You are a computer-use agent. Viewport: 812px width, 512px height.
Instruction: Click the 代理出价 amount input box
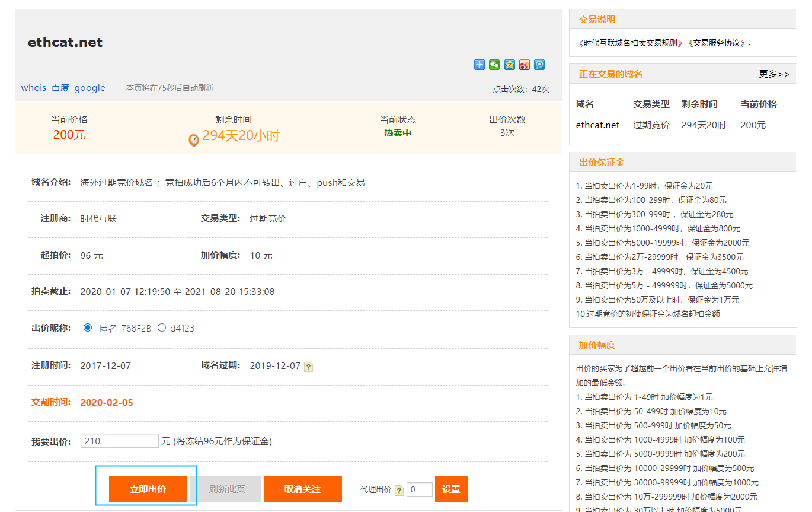tap(419, 489)
